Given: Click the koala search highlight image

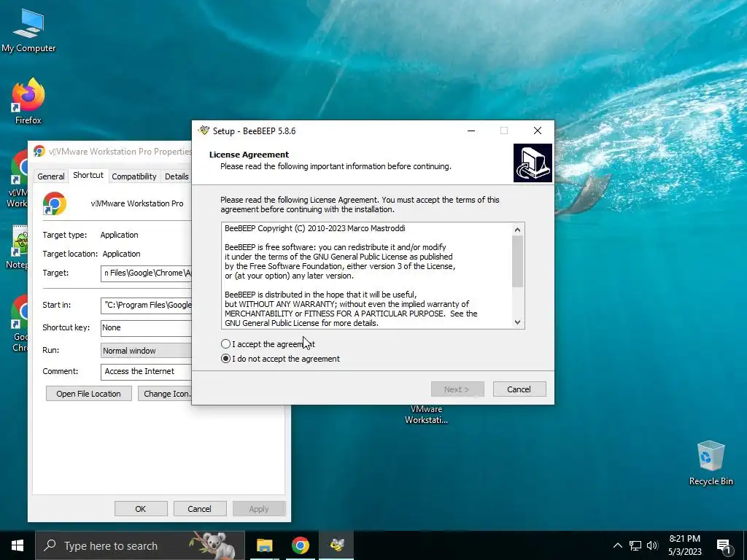Looking at the screenshot, I should pos(213,545).
